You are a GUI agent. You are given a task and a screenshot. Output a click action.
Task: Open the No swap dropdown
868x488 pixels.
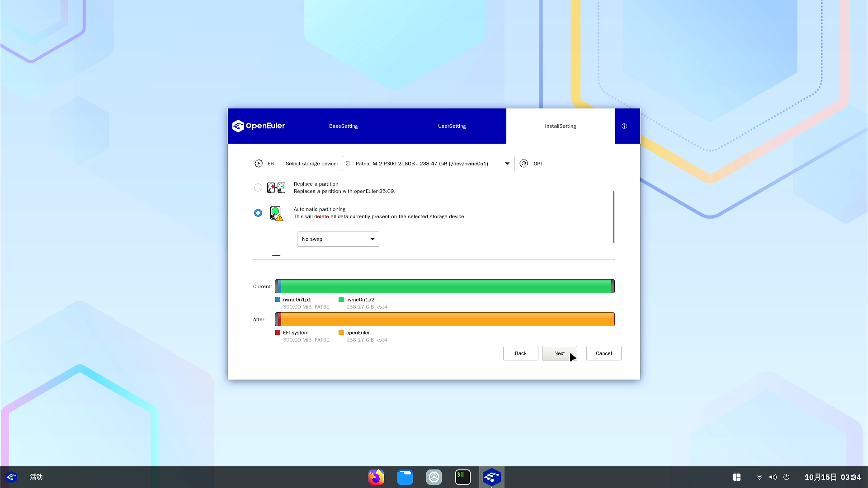[338, 239]
